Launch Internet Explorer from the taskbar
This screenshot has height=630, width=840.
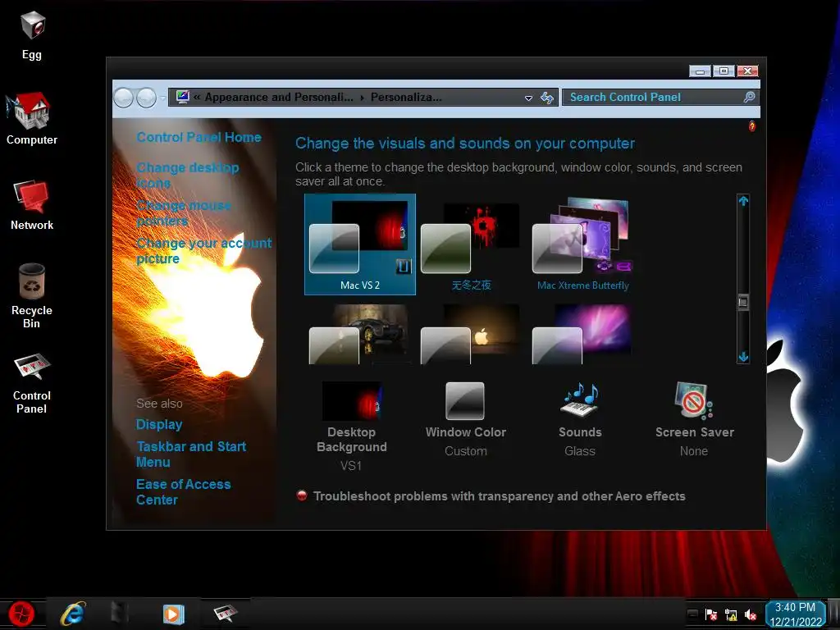[x=73, y=614]
